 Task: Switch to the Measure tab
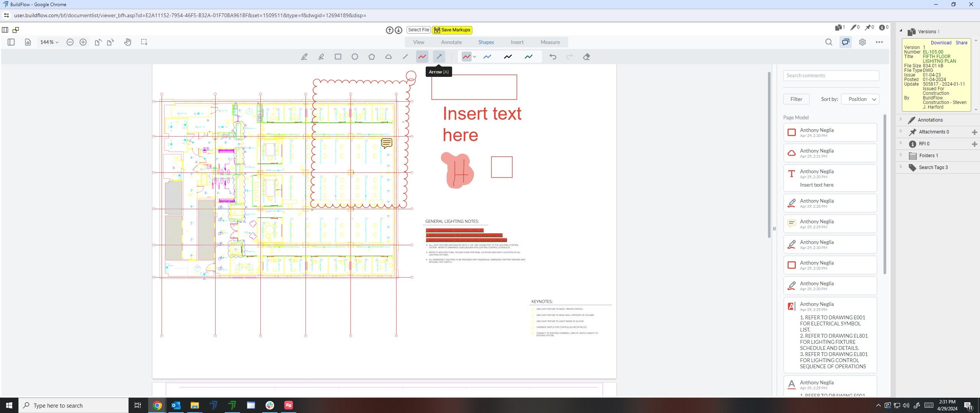[x=550, y=42]
